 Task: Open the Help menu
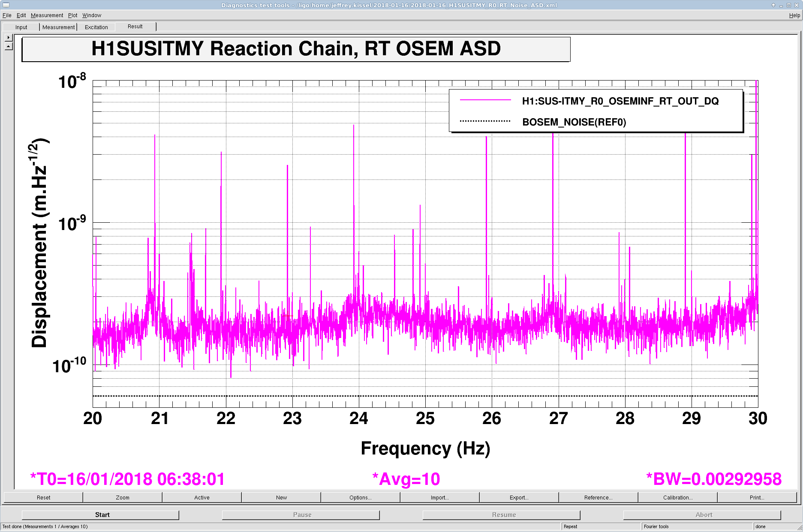[794, 15]
